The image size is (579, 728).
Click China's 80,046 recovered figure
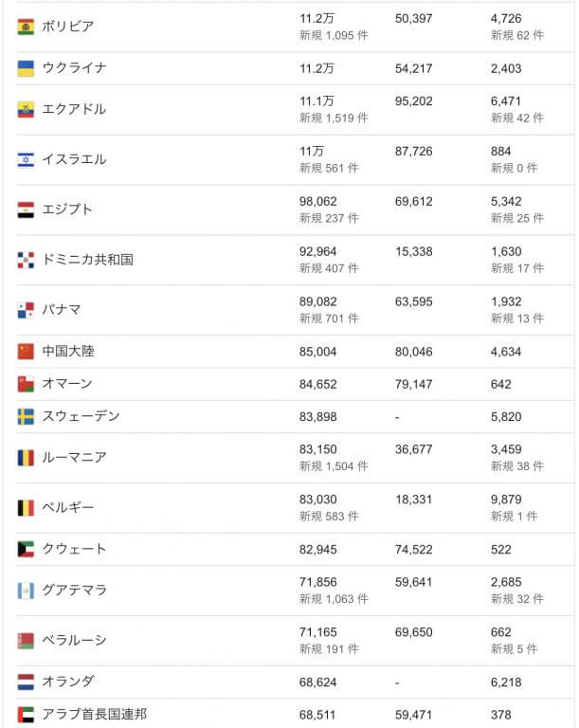413,352
